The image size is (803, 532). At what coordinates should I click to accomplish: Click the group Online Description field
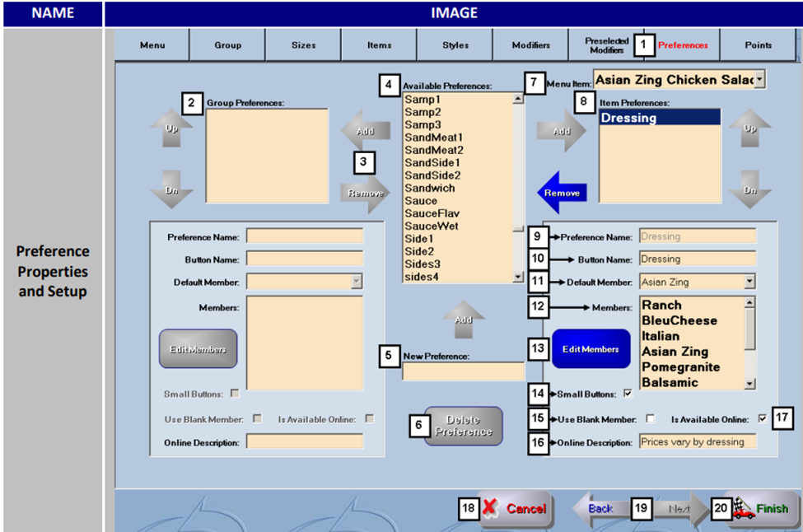(x=305, y=441)
